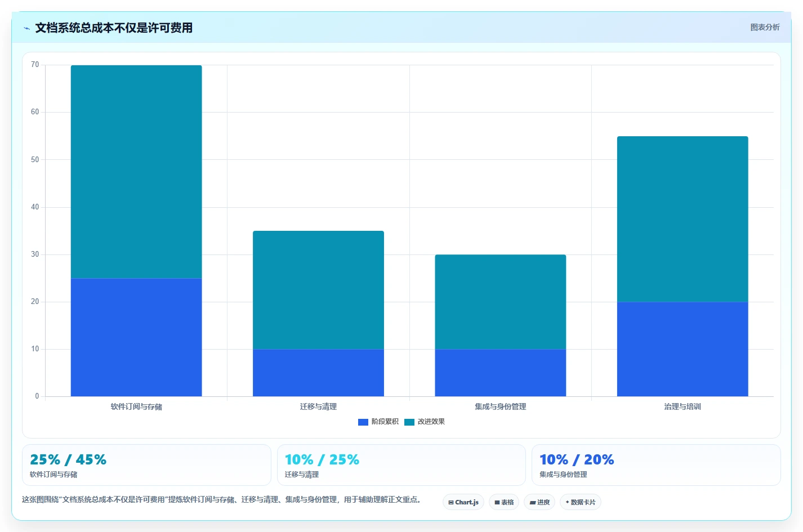The width and height of the screenshot is (803, 532).
Task: Click the blue 阶段累积 bar for 集成与身份管理
Action: pyautogui.click(x=501, y=373)
